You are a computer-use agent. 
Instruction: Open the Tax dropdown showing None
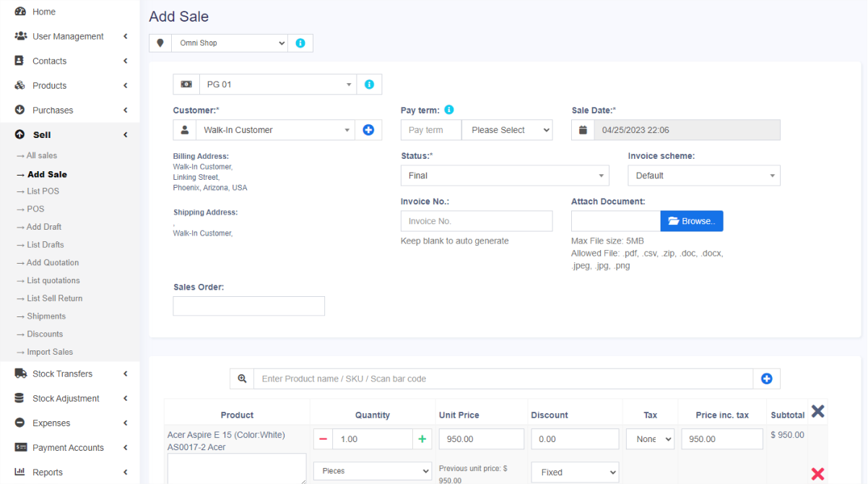coord(650,439)
